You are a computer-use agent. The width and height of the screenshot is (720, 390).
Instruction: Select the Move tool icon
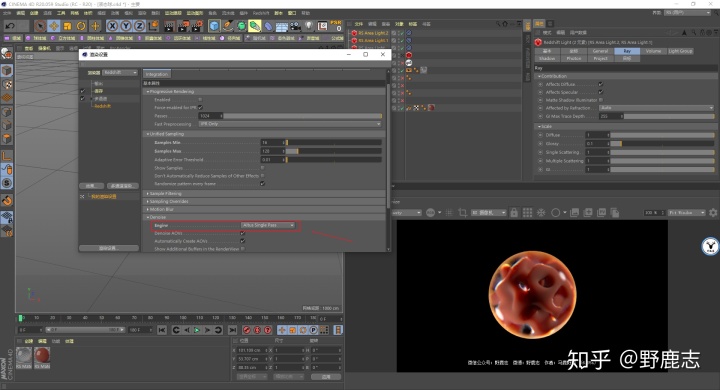point(54,26)
